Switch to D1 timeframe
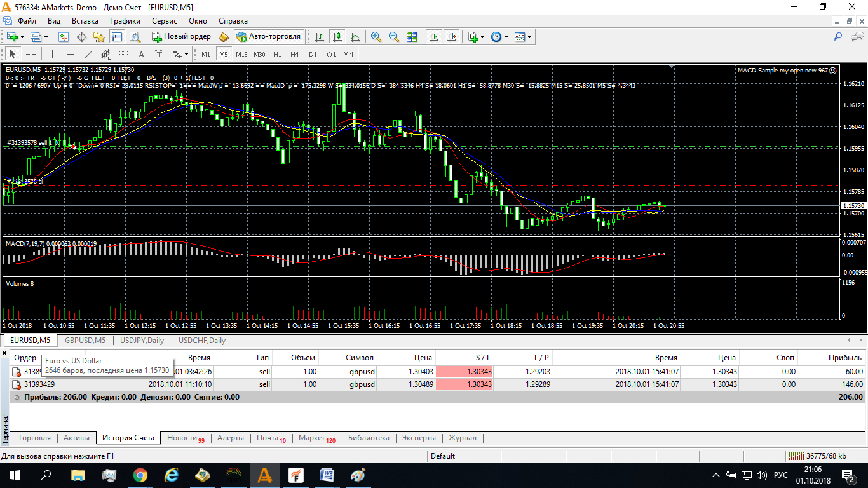The width and height of the screenshot is (868, 488). pyautogui.click(x=313, y=54)
